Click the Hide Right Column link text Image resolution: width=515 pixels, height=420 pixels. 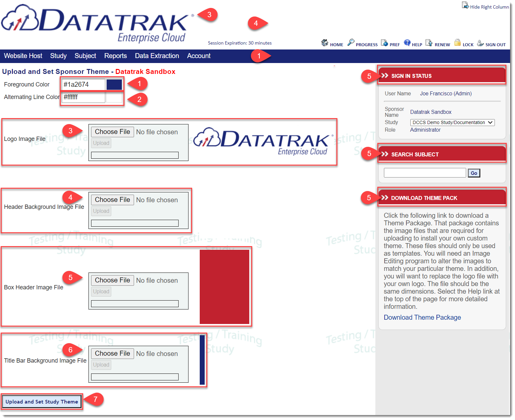(489, 7)
